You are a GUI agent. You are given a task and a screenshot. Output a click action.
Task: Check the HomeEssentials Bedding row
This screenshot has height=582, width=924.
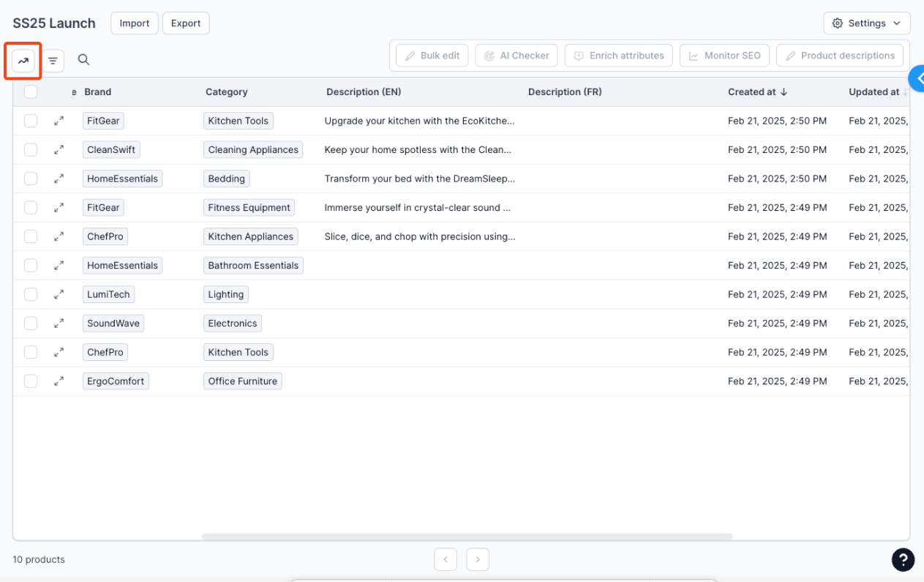click(x=31, y=179)
